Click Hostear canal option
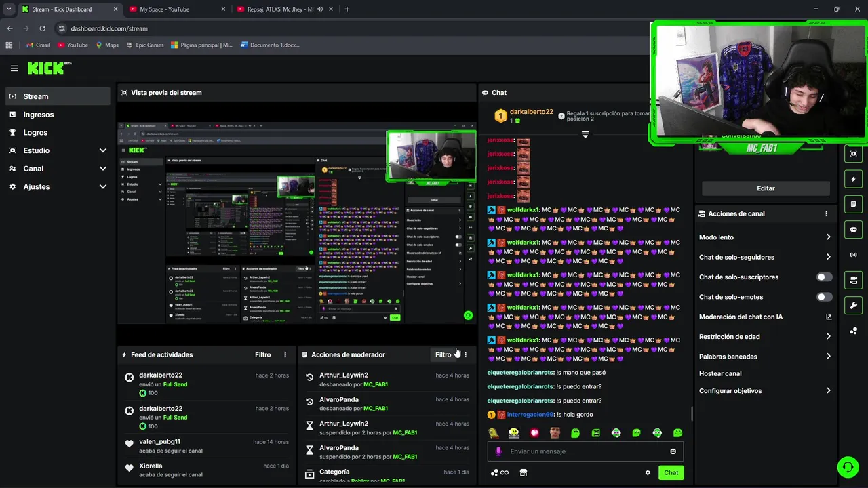The height and width of the screenshot is (488, 868). coord(720,374)
